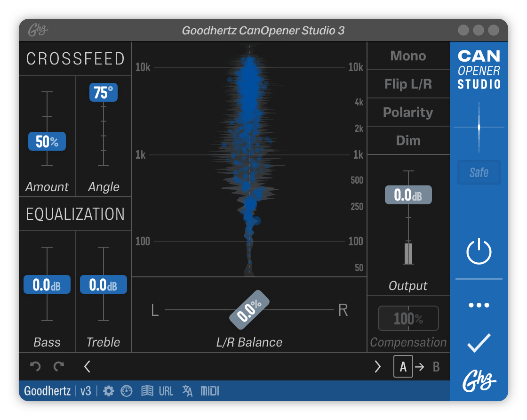Click the Crossfeed Amount 50% slider handle
Screen dimensions: 527x420
click(47, 141)
